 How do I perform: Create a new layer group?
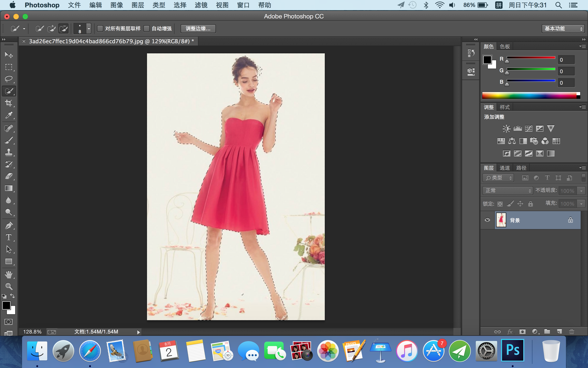(547, 331)
